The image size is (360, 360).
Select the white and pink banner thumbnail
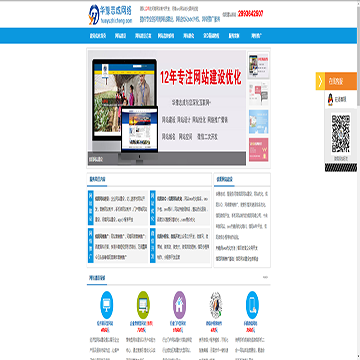point(258,93)
